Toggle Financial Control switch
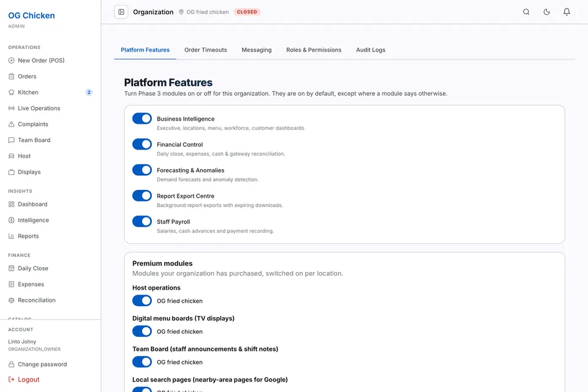 pos(142,145)
